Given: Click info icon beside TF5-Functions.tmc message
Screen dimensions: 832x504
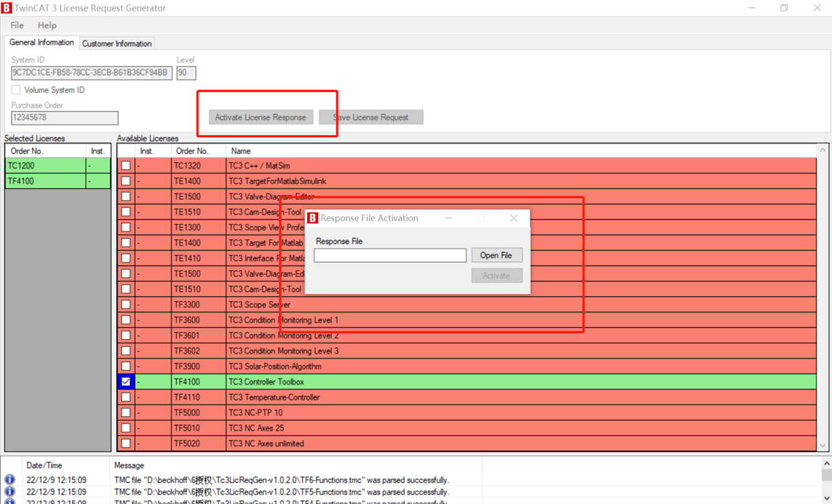Looking at the screenshot, I should [10, 492].
